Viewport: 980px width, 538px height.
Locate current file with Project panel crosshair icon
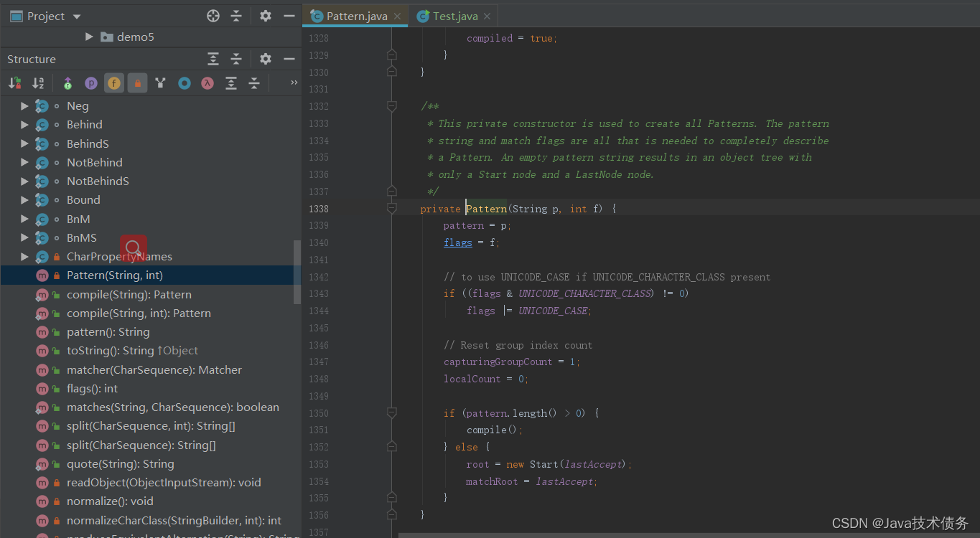pyautogui.click(x=213, y=16)
